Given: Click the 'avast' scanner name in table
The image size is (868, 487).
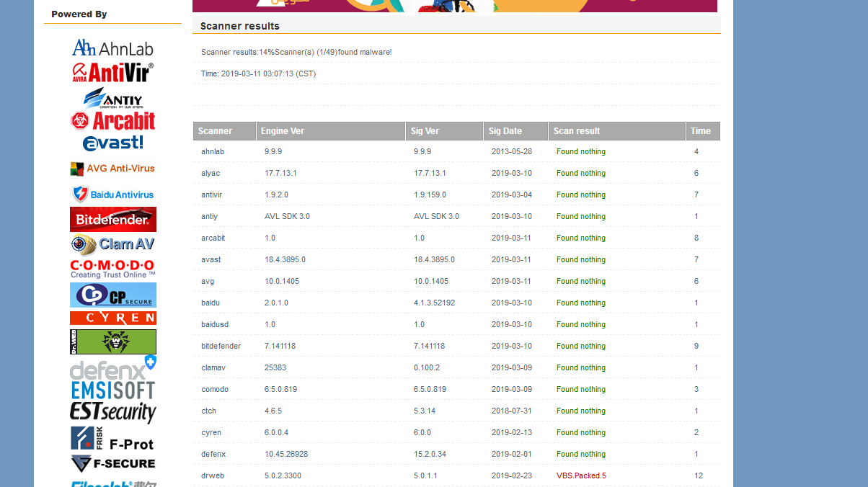Looking at the screenshot, I should (x=211, y=259).
